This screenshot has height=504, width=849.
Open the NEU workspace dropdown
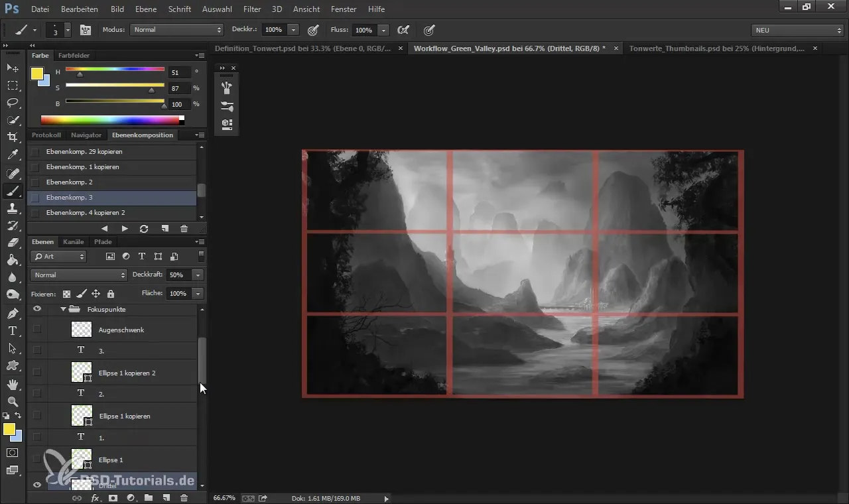tap(798, 30)
